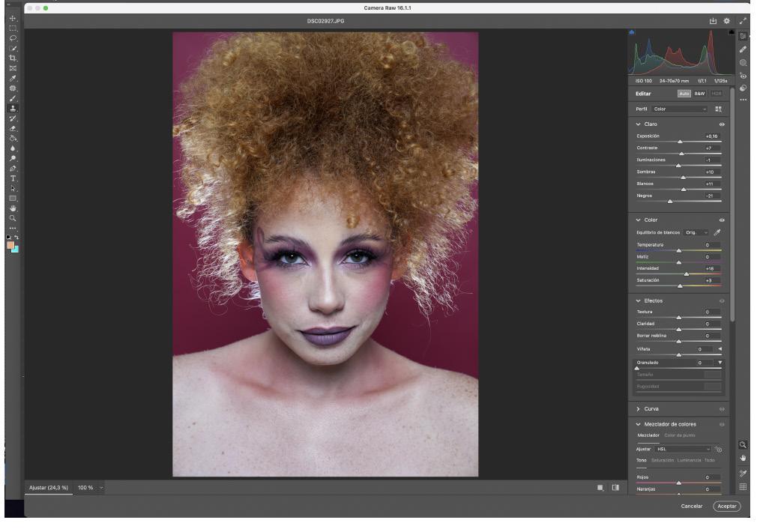Collapse Granulado options triangle
Screen dimensions: 769x532
720,363
